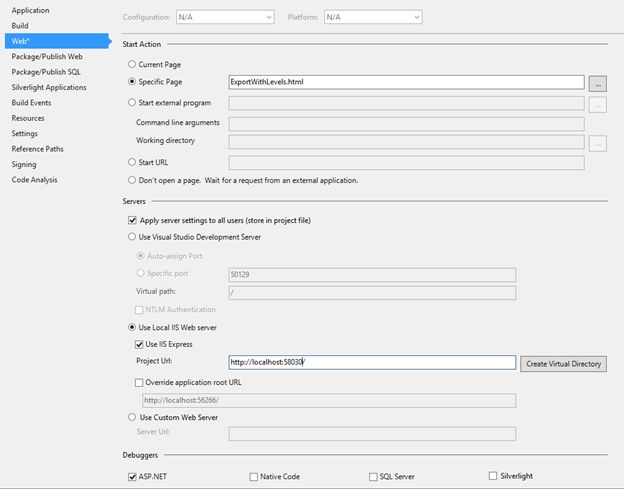Expand the Configuration dropdown
Viewport: 624px width, 489px height.
click(x=225, y=17)
